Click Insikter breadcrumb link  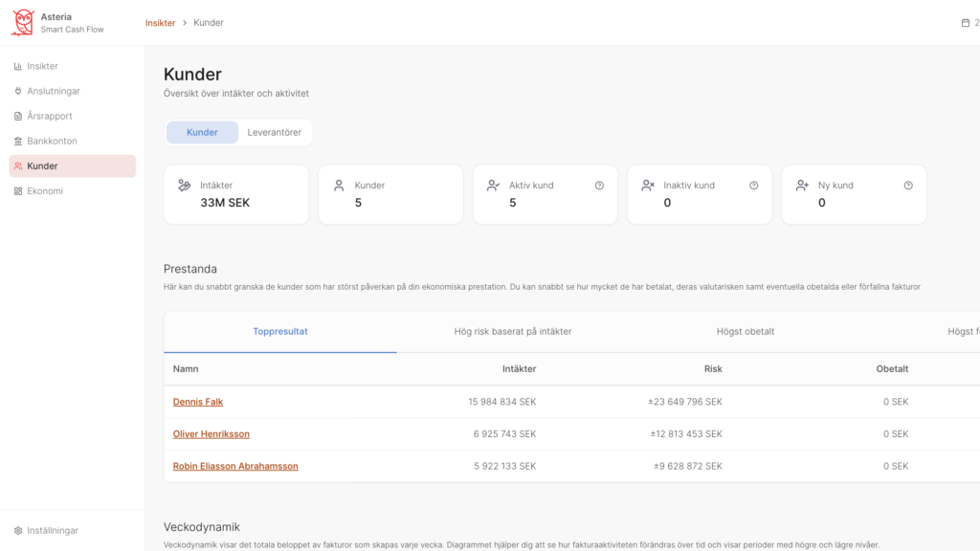pos(161,23)
